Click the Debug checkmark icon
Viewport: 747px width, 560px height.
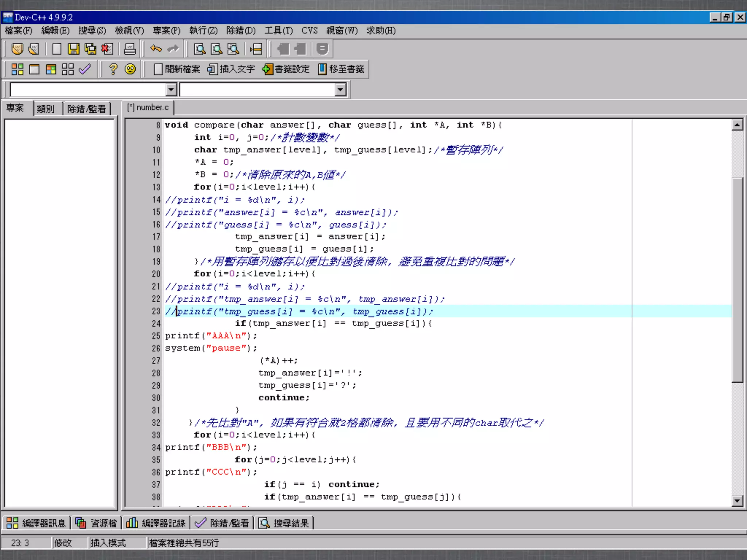pos(85,69)
